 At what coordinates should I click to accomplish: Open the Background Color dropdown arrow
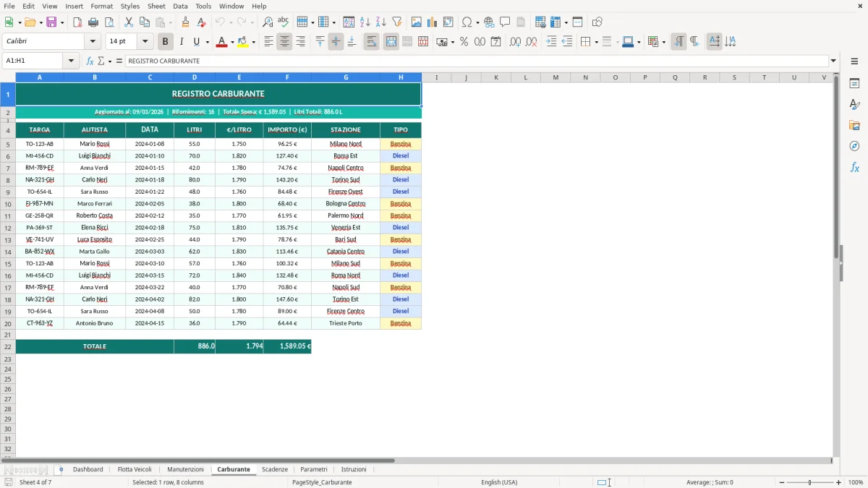pos(253,42)
